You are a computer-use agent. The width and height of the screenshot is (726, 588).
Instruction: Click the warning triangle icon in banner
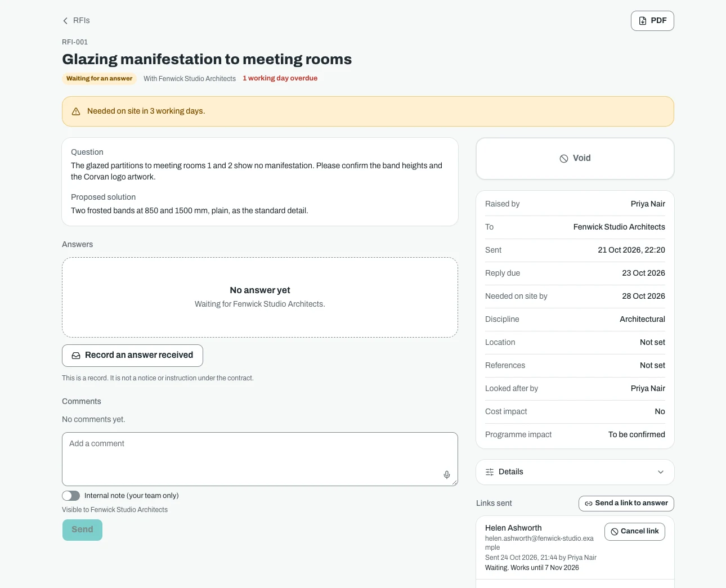point(76,111)
